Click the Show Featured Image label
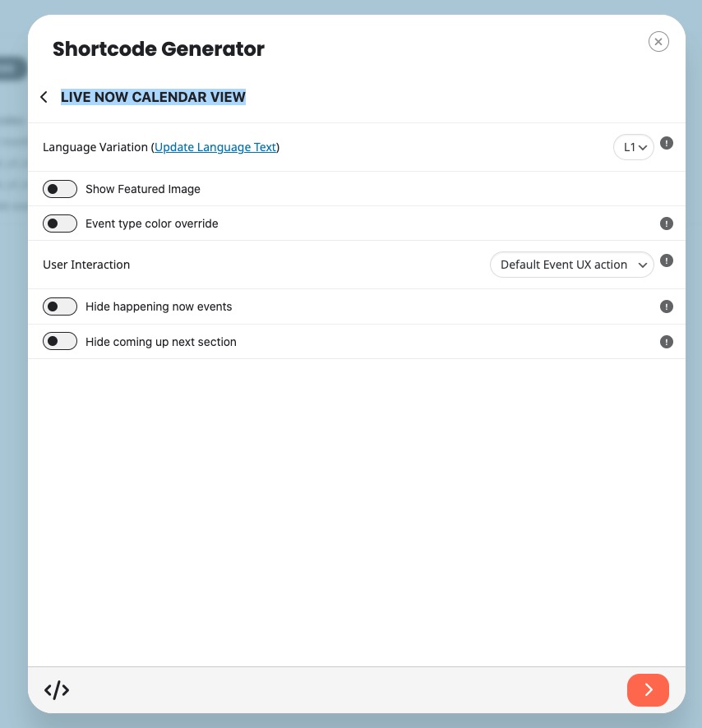The height and width of the screenshot is (728, 702). click(x=143, y=189)
